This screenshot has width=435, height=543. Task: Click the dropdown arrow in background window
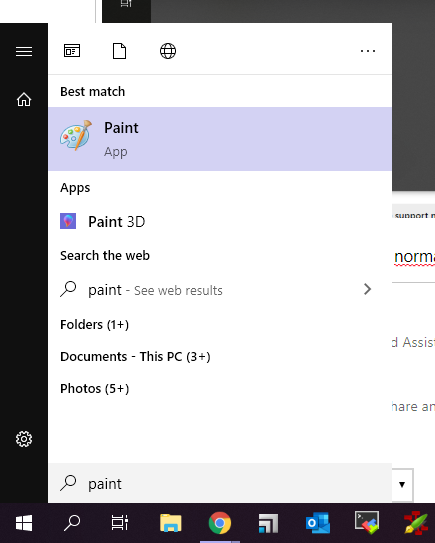click(402, 484)
